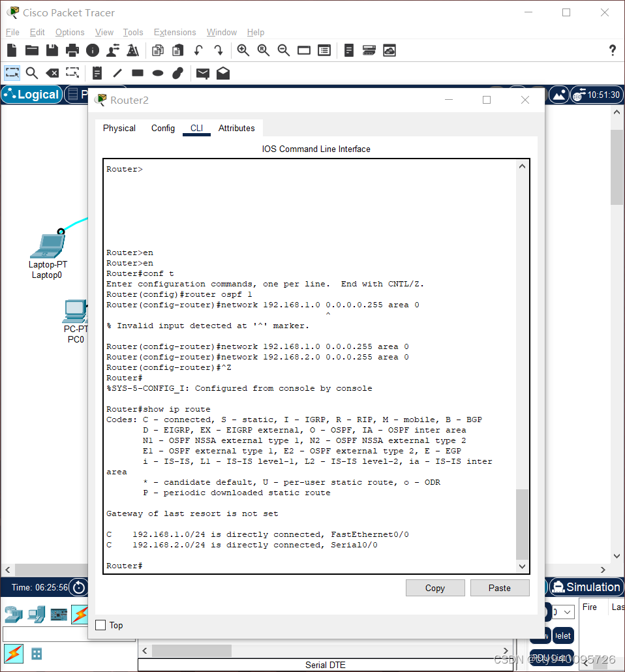Print using the printer icon
Screen dimensions: 625x672
(72, 51)
